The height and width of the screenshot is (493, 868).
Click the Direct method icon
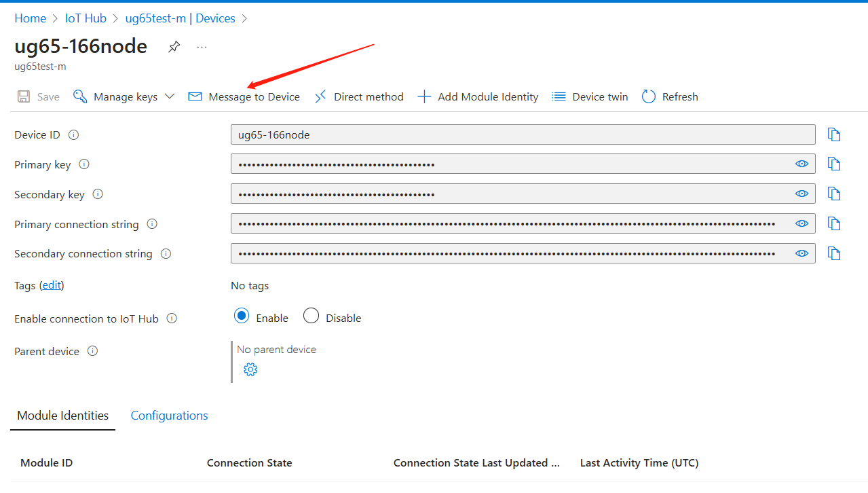pyautogui.click(x=320, y=96)
